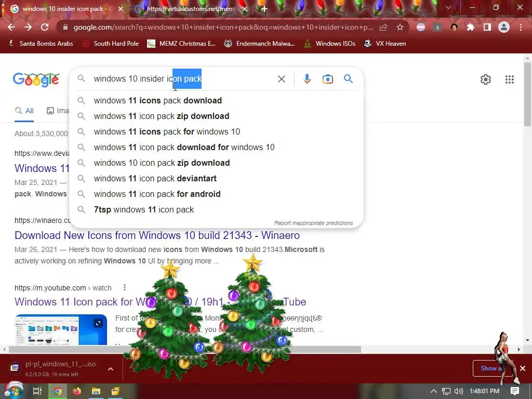
Task: Close the virtualcustoms.net tab
Action: point(244,9)
